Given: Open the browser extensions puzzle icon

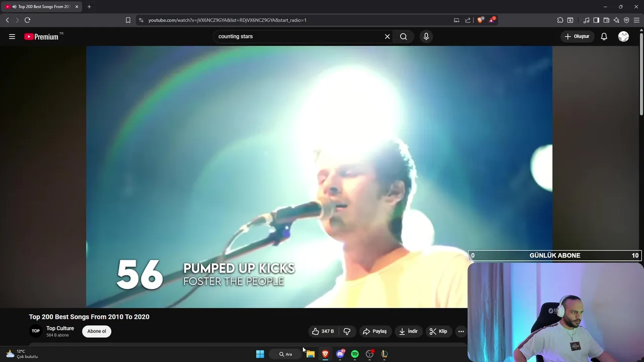Looking at the screenshot, I should pos(560,20).
